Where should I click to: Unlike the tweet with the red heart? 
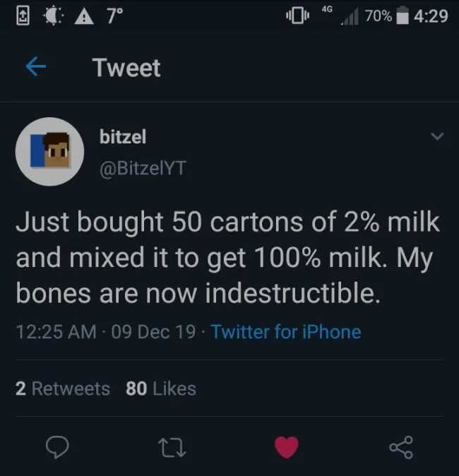[x=286, y=446]
